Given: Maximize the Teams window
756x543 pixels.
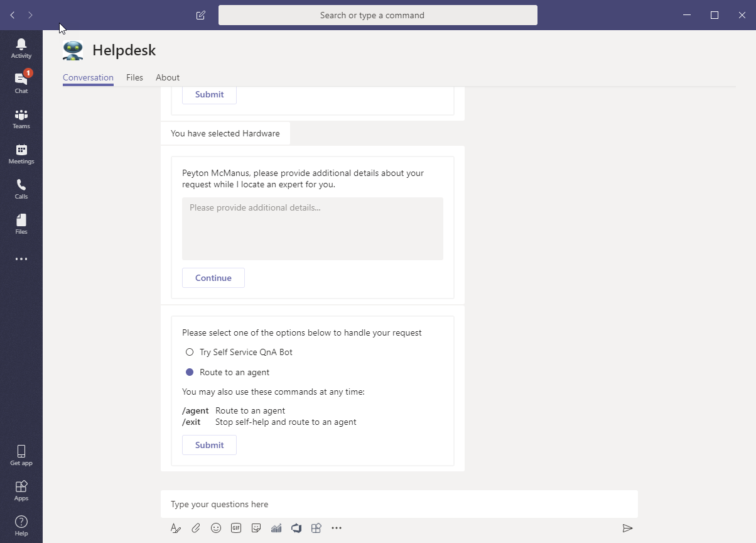Looking at the screenshot, I should (x=715, y=15).
